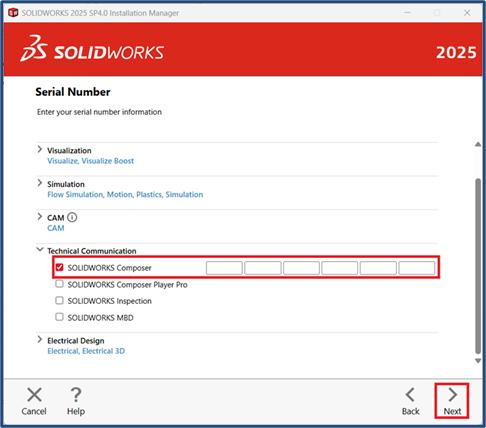The height and width of the screenshot is (428, 486).
Task: Click the Simulation section label
Action: (x=66, y=184)
